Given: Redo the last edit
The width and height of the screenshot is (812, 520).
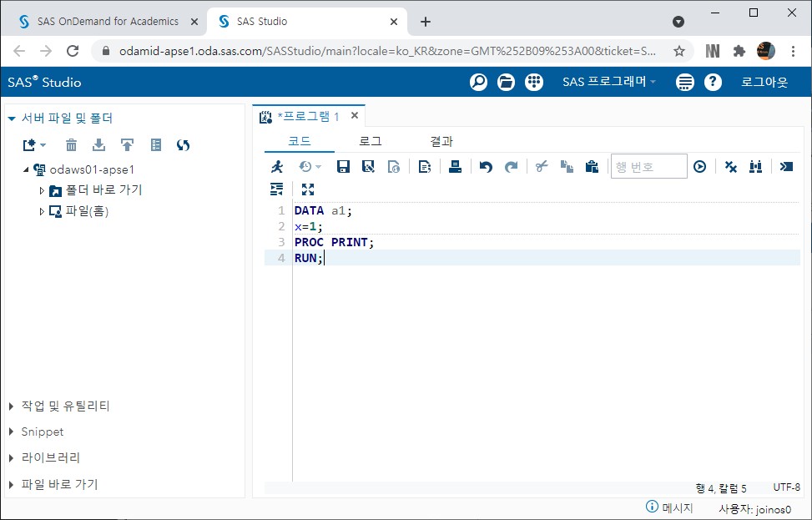Looking at the screenshot, I should (x=511, y=166).
